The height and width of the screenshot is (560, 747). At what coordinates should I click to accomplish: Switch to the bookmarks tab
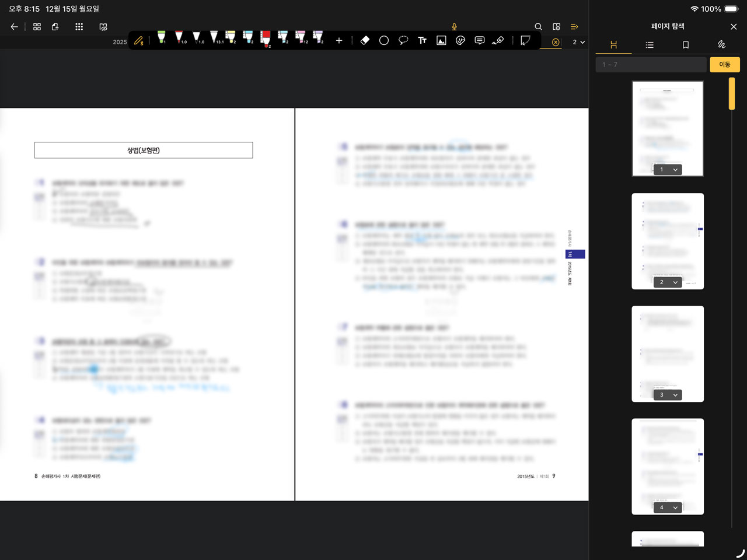click(x=686, y=45)
